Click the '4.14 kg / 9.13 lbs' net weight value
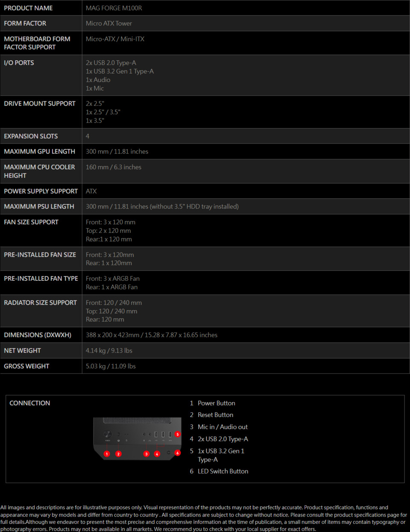The height and width of the screenshot is (532, 410). 109,350
